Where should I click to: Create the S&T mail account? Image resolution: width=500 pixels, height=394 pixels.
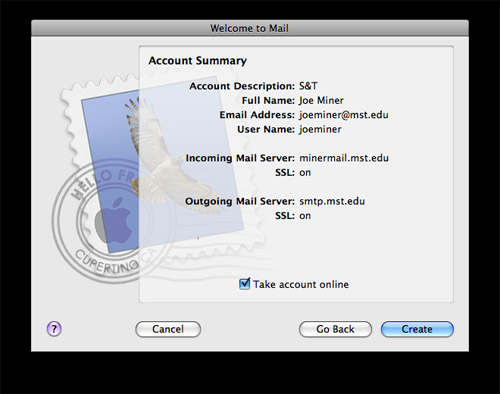pyautogui.click(x=417, y=329)
